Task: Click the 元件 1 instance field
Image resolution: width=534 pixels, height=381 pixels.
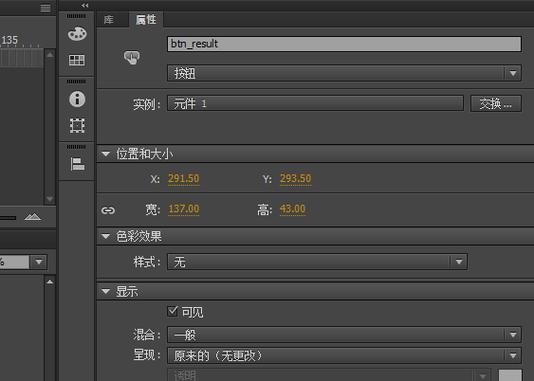Action: pos(315,103)
